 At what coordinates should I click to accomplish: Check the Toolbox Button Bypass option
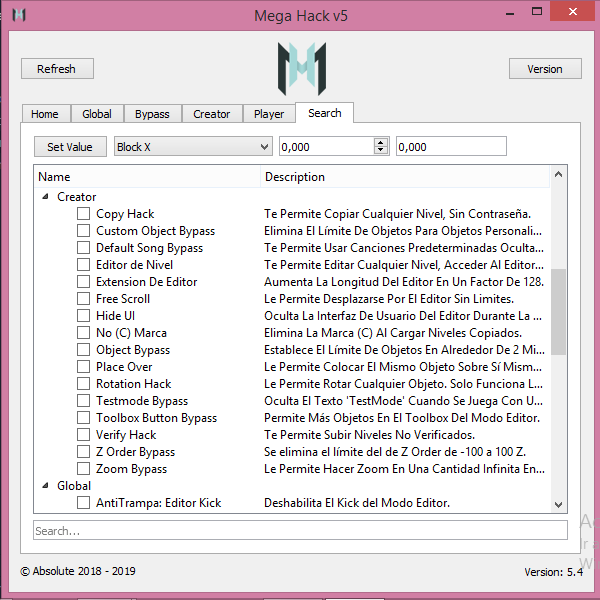click(83, 417)
